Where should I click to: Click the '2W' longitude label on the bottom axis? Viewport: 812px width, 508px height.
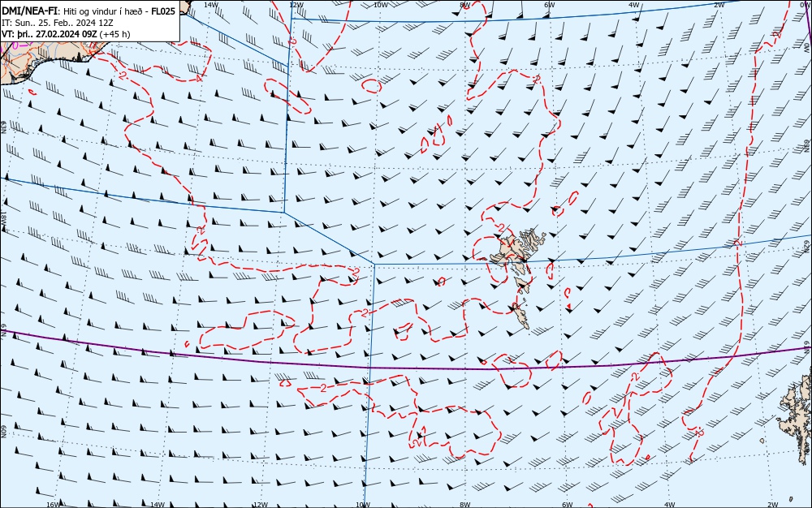coord(773,505)
